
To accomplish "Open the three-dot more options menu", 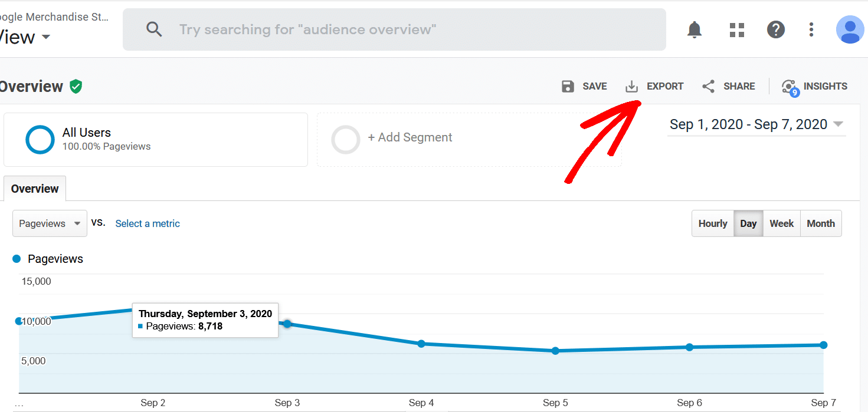I will [811, 29].
